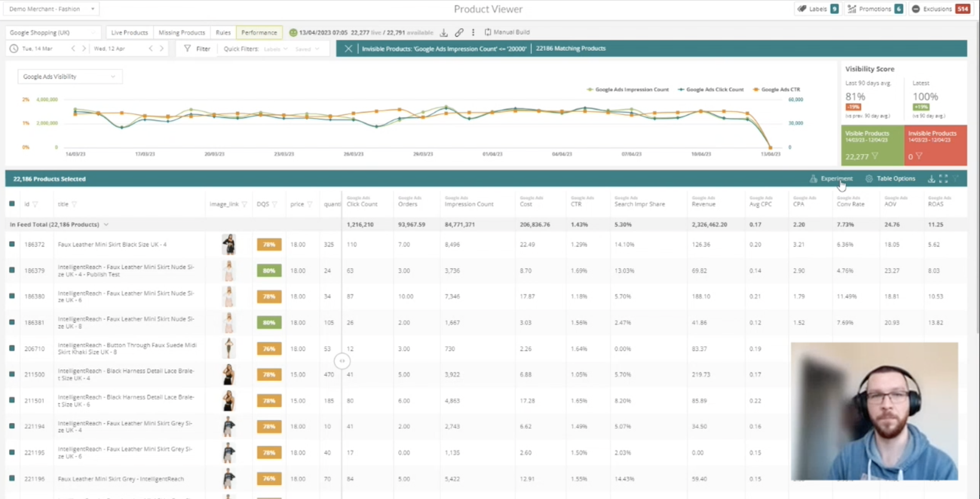Step end date back from Wed 12 Apr

coord(151,49)
